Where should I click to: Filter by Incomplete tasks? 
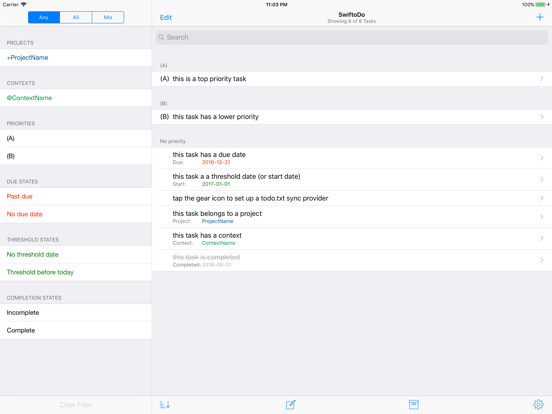[x=76, y=313]
